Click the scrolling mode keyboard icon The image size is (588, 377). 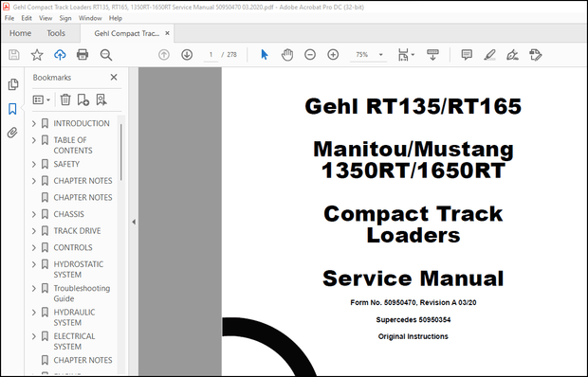click(x=432, y=55)
